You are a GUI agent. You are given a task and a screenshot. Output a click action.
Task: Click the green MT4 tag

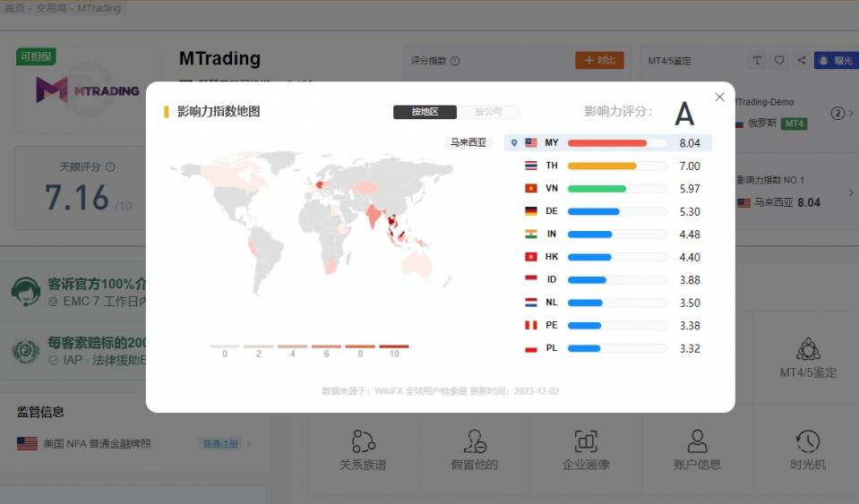794,124
